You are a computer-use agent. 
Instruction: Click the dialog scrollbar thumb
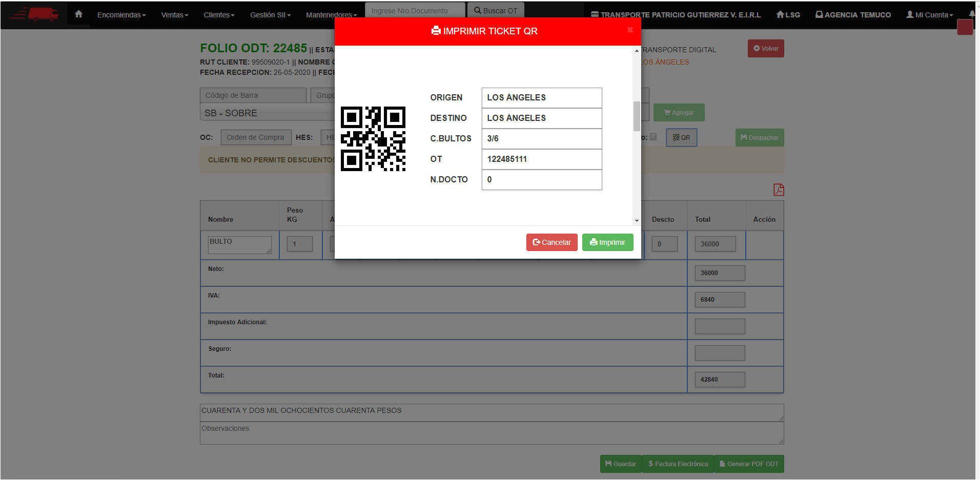[637, 116]
